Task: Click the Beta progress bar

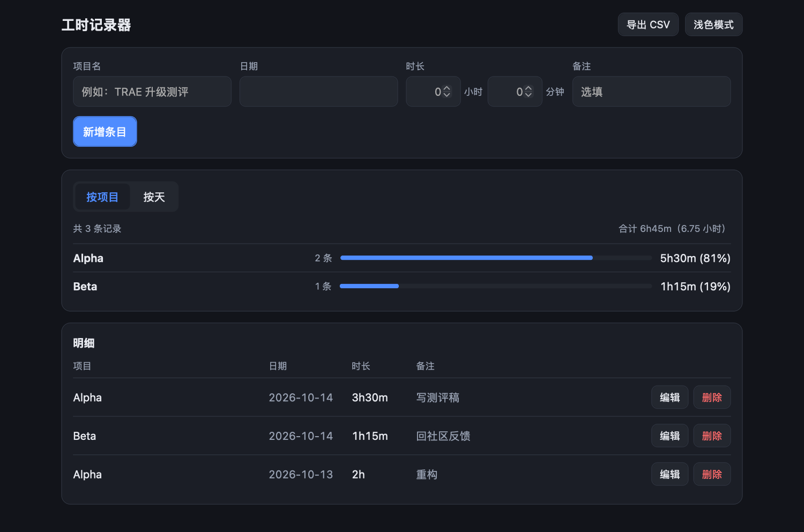Action: click(496, 286)
